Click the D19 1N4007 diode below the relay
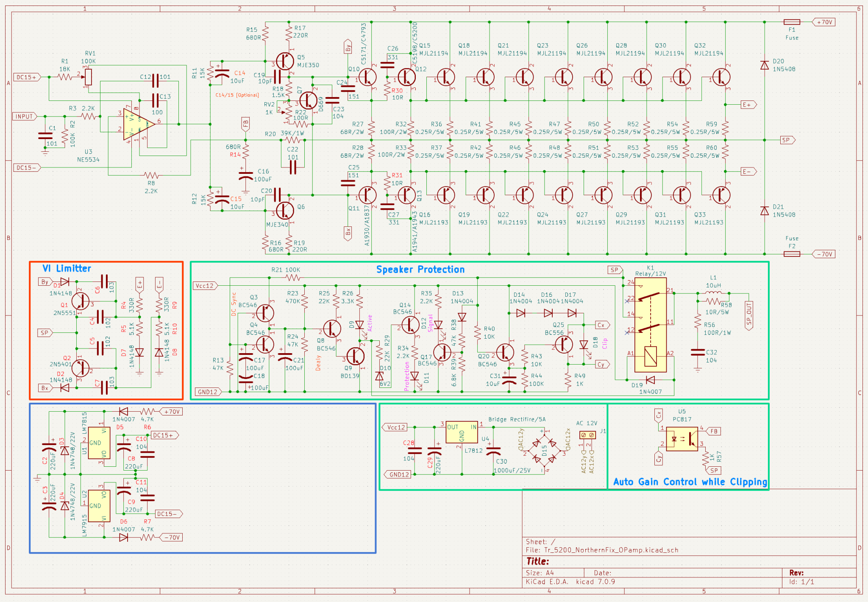This screenshot has width=868, height=602. click(650, 380)
